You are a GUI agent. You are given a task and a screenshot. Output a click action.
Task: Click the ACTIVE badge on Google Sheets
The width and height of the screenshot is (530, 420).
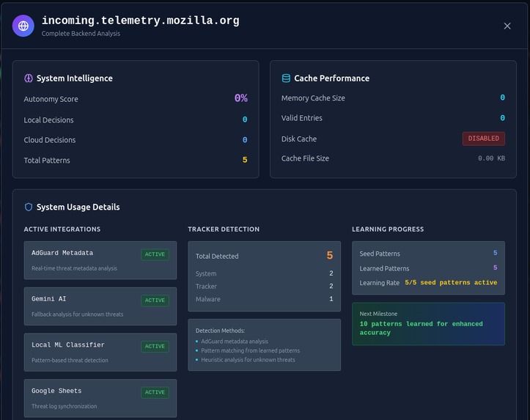[155, 392]
